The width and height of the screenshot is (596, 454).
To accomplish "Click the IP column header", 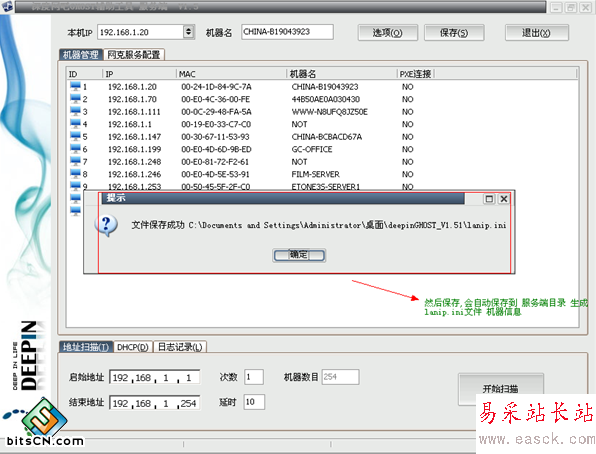I will click(139, 74).
